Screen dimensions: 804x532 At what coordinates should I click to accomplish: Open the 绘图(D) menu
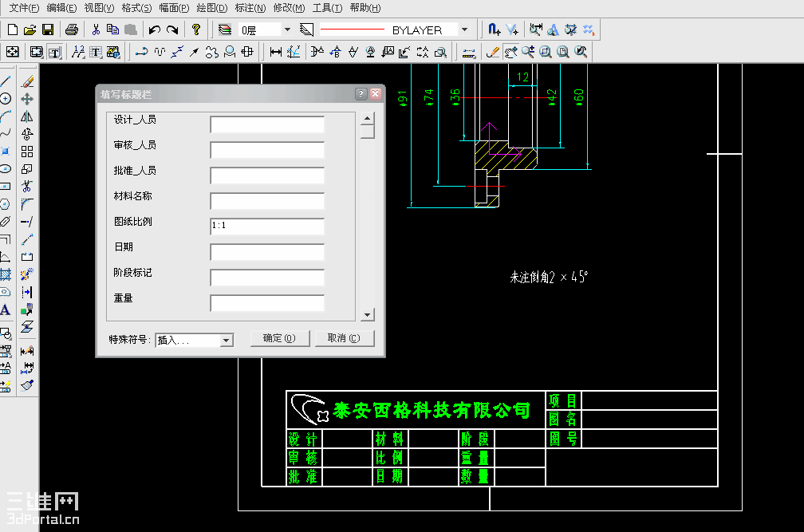[x=212, y=8]
